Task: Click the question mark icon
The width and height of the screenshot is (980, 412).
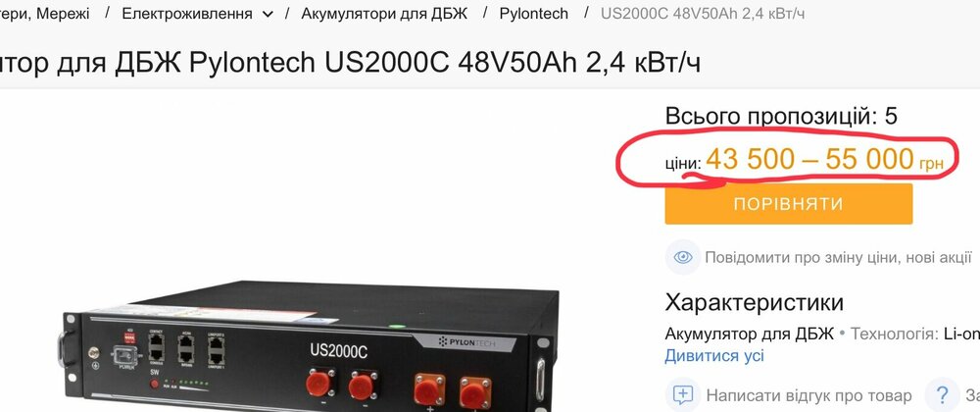Action: [942, 395]
